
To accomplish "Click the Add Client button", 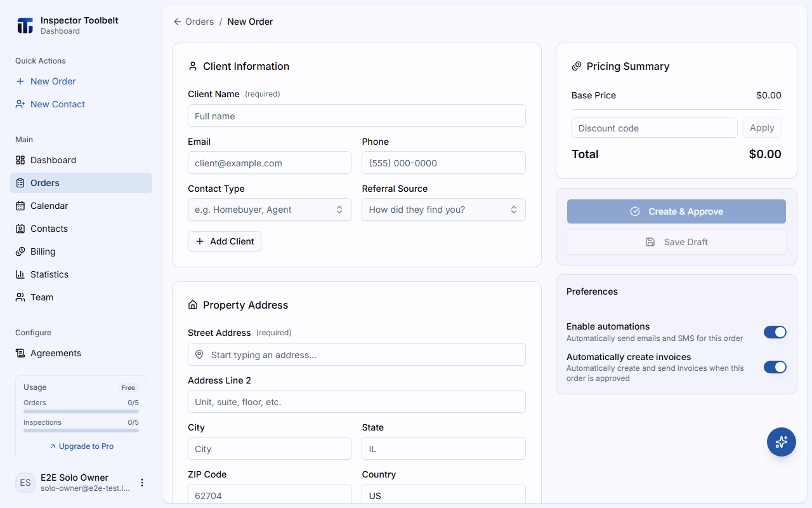I will click(225, 241).
